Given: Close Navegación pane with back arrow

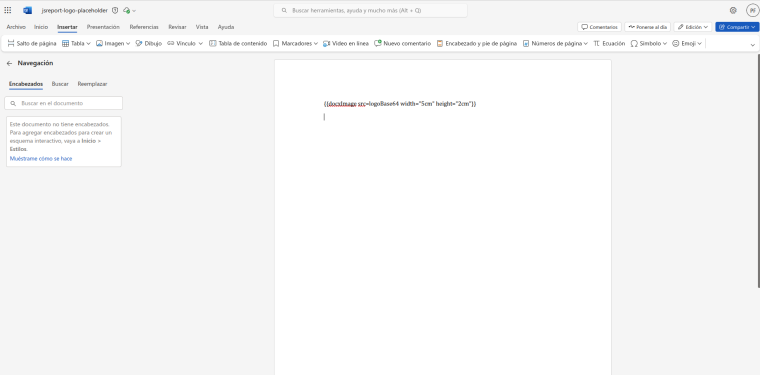Looking at the screenshot, I should pos(9,63).
